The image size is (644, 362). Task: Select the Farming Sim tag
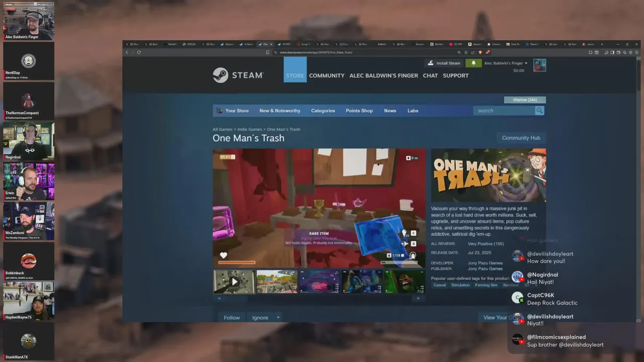click(x=486, y=285)
